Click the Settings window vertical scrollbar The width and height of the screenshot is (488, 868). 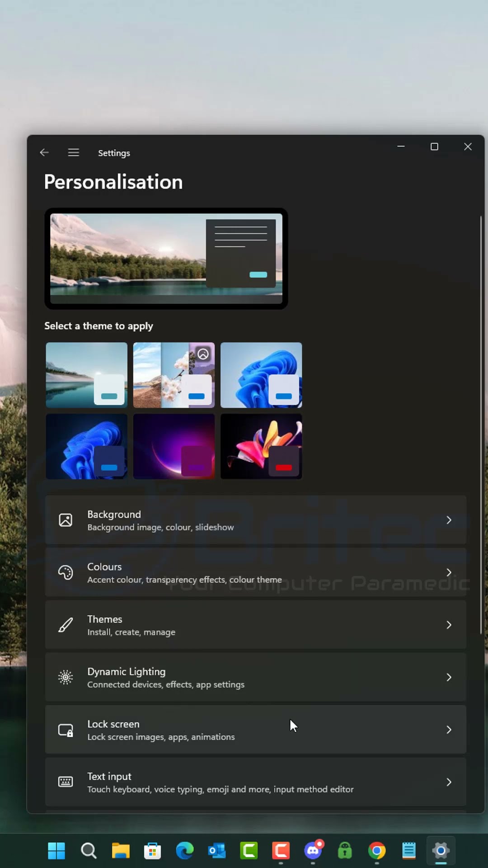tap(481, 425)
